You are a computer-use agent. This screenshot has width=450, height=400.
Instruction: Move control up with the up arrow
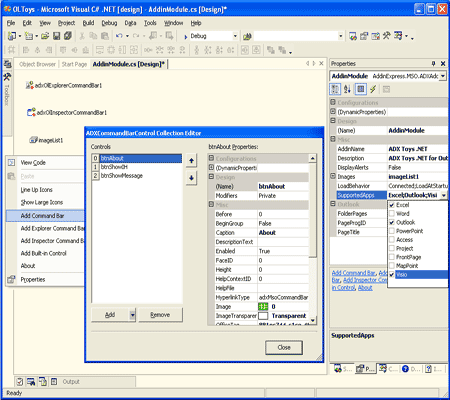pos(191,161)
